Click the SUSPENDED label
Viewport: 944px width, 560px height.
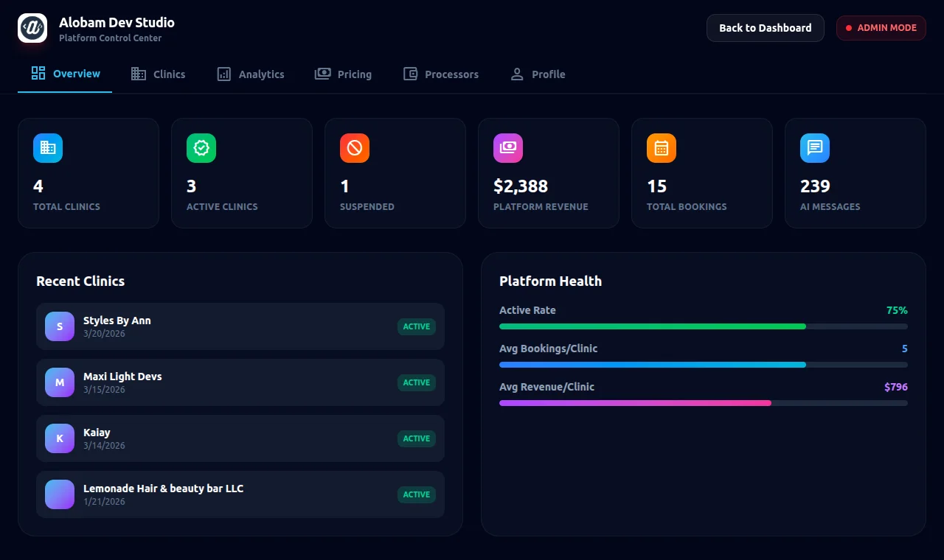pos(367,207)
